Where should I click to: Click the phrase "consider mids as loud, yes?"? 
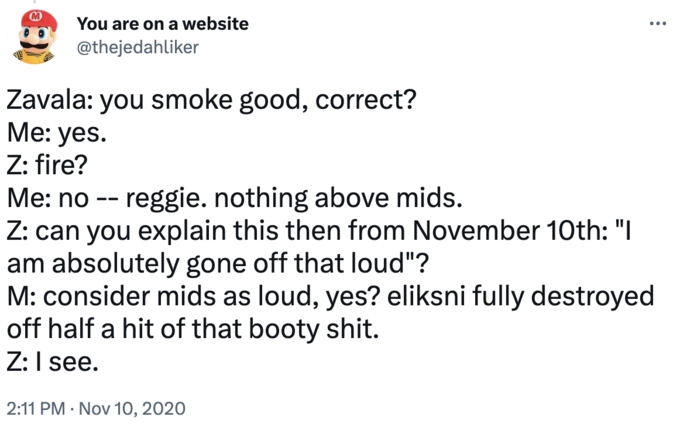click(x=212, y=297)
